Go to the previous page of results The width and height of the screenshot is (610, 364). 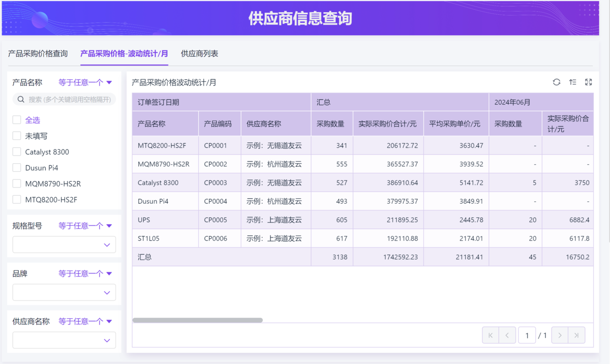coord(507,336)
